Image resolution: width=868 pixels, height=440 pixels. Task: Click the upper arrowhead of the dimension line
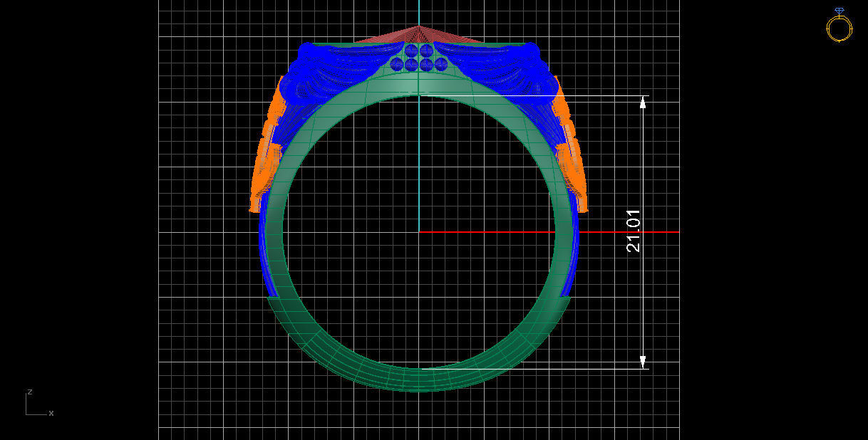[x=643, y=102]
